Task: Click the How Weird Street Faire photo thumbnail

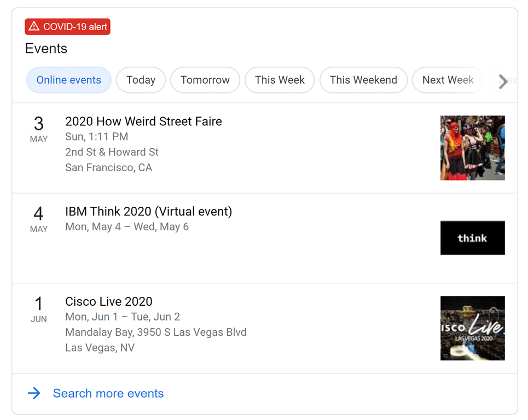Action: click(x=472, y=148)
